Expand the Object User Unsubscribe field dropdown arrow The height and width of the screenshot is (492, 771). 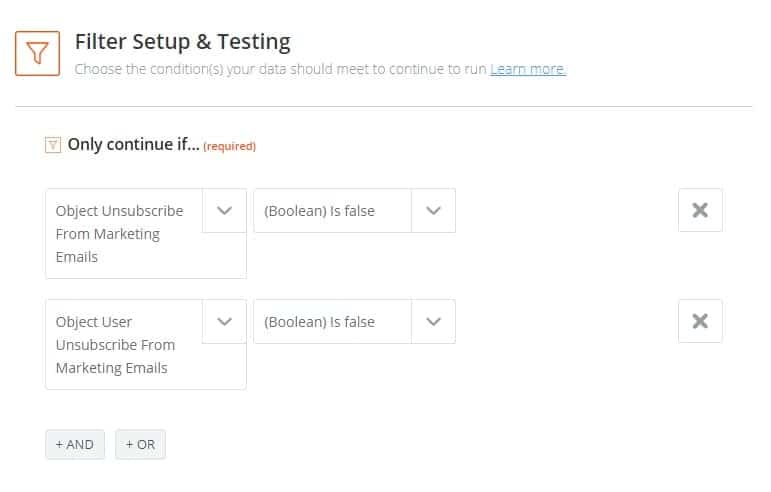click(225, 322)
